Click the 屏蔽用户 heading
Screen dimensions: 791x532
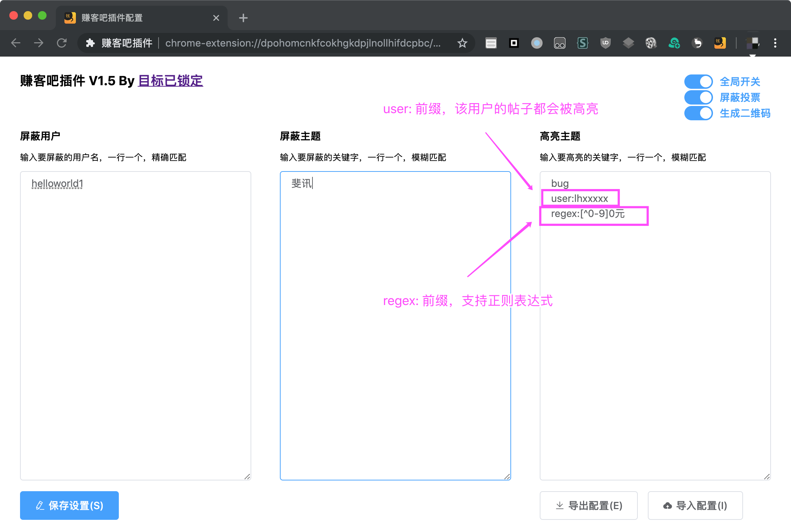(40, 136)
